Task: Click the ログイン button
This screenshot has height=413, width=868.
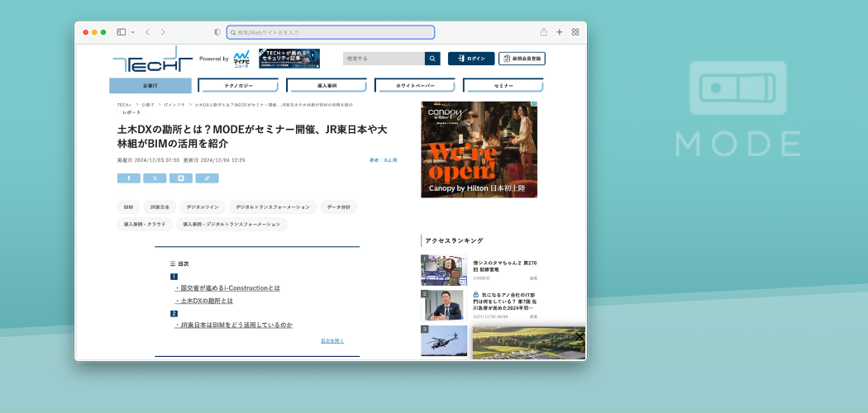Action: tap(471, 59)
